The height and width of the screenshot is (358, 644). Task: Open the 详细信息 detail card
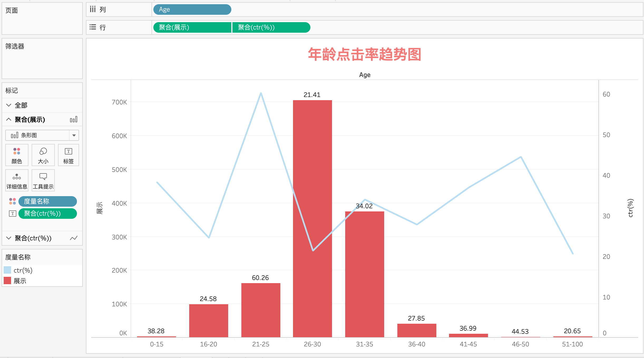pos(17,180)
